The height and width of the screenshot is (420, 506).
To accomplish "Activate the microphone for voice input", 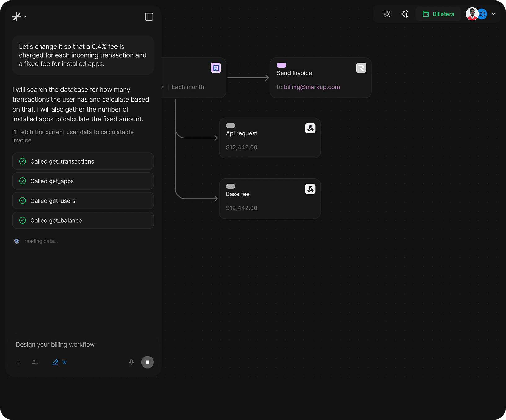I will point(131,362).
